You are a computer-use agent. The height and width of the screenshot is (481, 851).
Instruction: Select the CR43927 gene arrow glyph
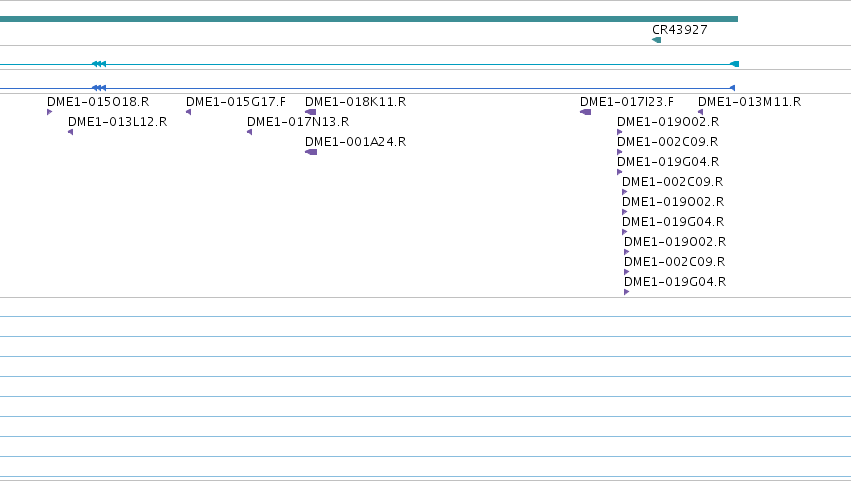pyautogui.click(x=656, y=40)
